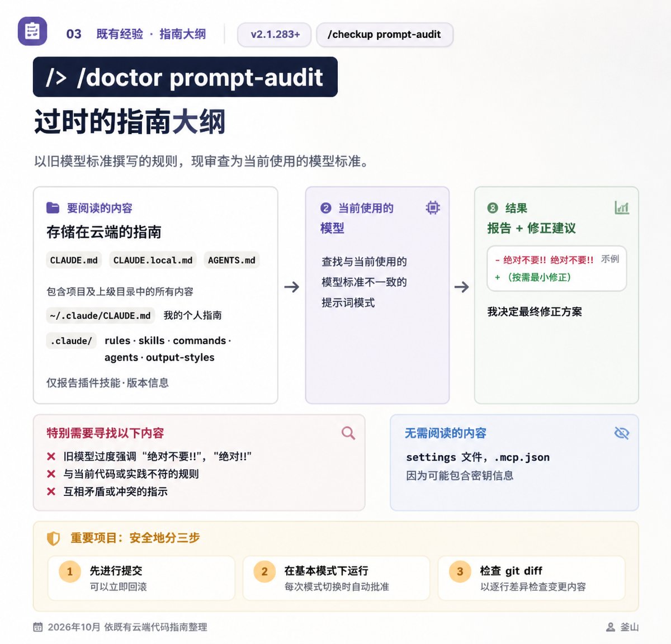Image resolution: width=671 pixels, height=644 pixels.
Task: Click the text 我决定最终修正方案
Action: point(535,312)
